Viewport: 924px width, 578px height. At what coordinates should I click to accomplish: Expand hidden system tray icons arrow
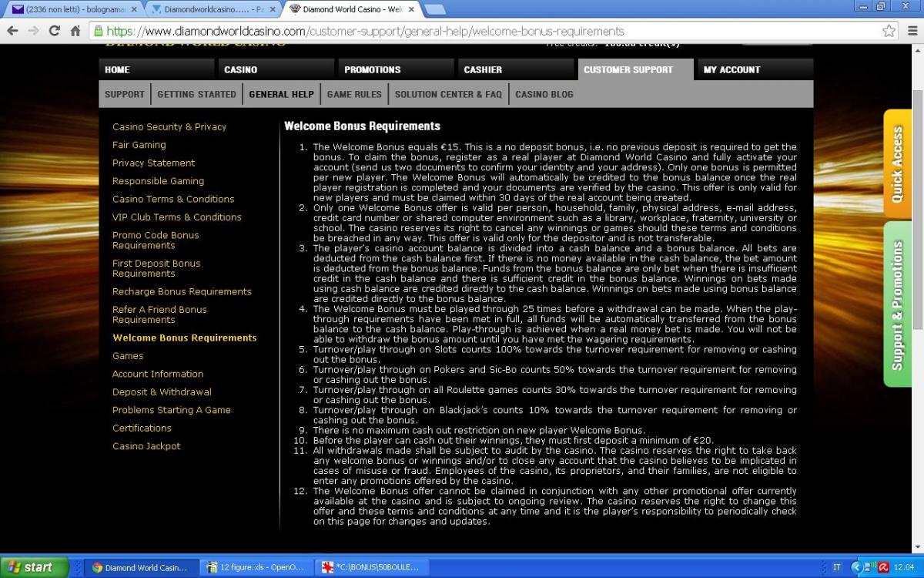point(856,568)
